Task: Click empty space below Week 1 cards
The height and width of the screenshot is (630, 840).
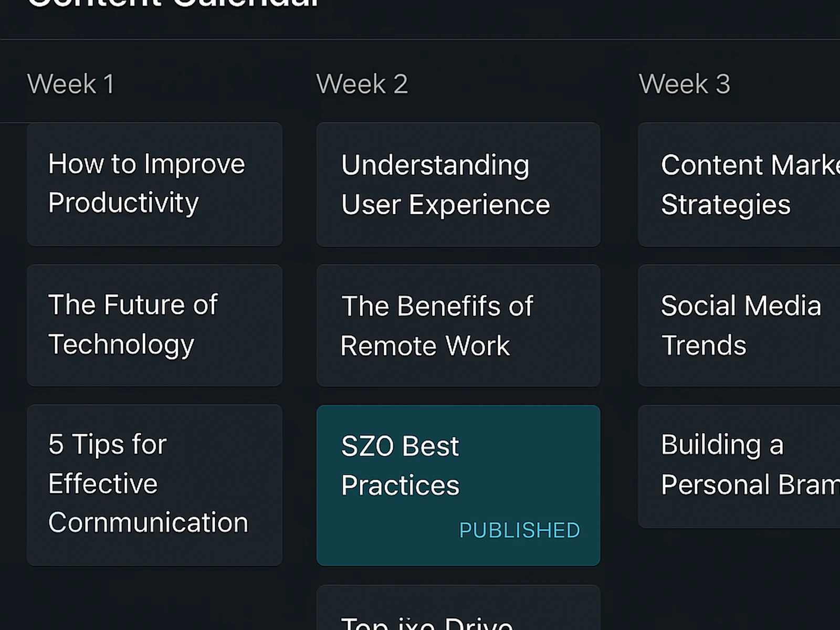Action: pyautogui.click(x=154, y=598)
